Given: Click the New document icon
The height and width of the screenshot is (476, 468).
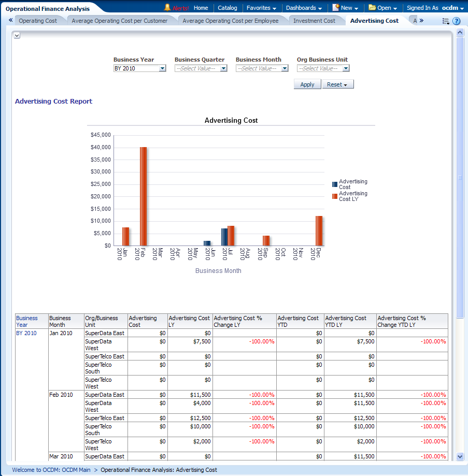Looking at the screenshot, I should tap(336, 8).
